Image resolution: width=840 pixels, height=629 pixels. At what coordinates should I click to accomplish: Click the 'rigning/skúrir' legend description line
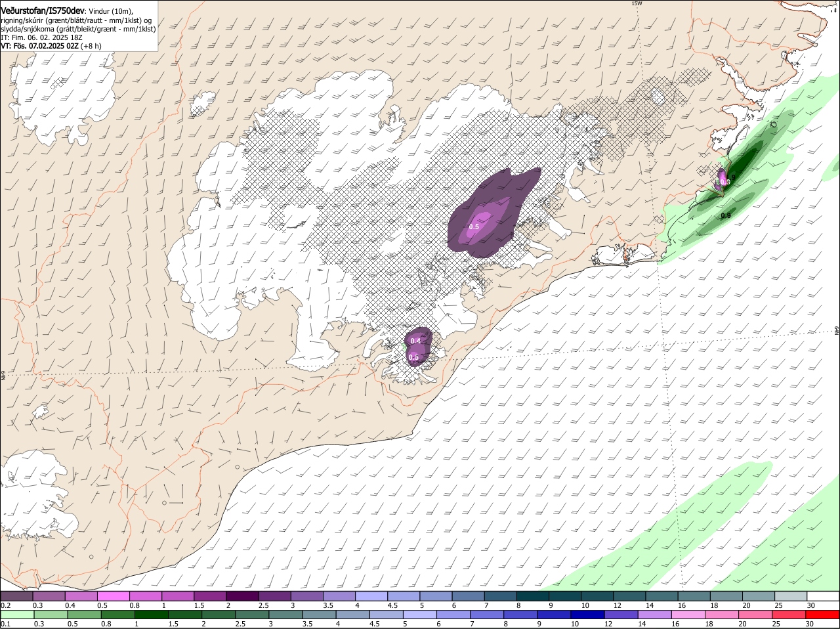click(76, 20)
